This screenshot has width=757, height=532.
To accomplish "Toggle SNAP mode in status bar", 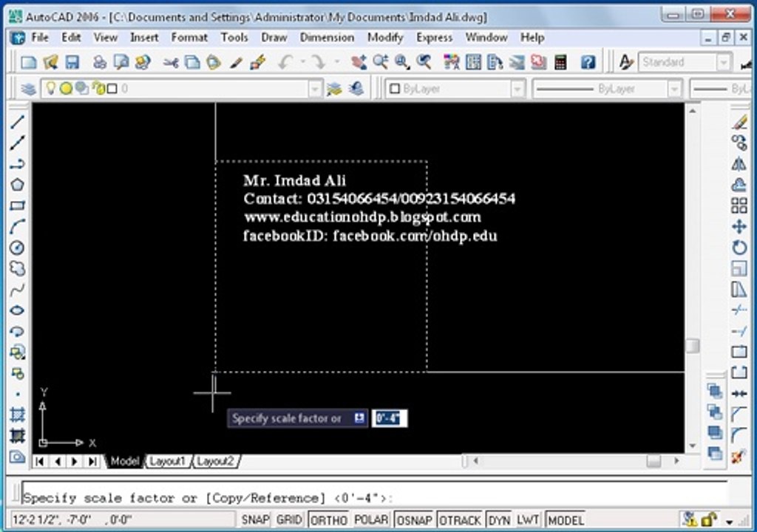I will [255, 520].
